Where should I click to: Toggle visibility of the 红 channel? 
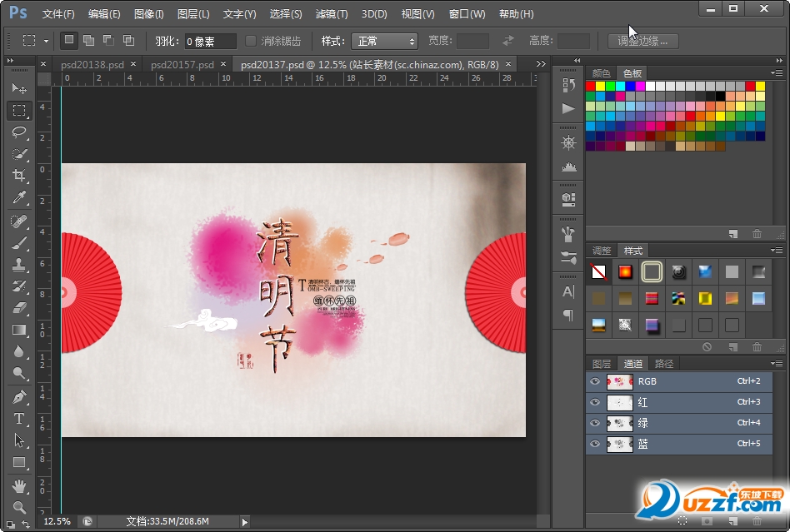[594, 402]
